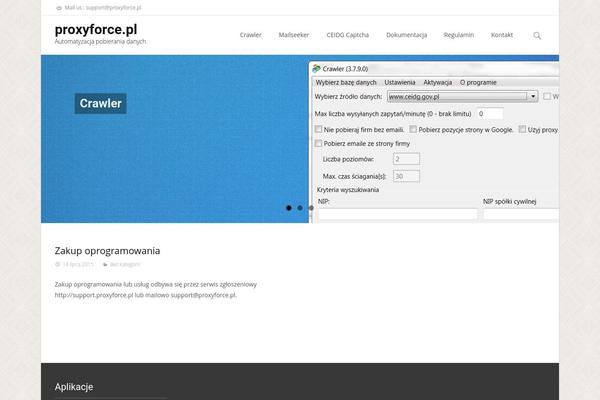
Task: Click the Automatyzacja pobierania danych tagline
Action: point(100,41)
